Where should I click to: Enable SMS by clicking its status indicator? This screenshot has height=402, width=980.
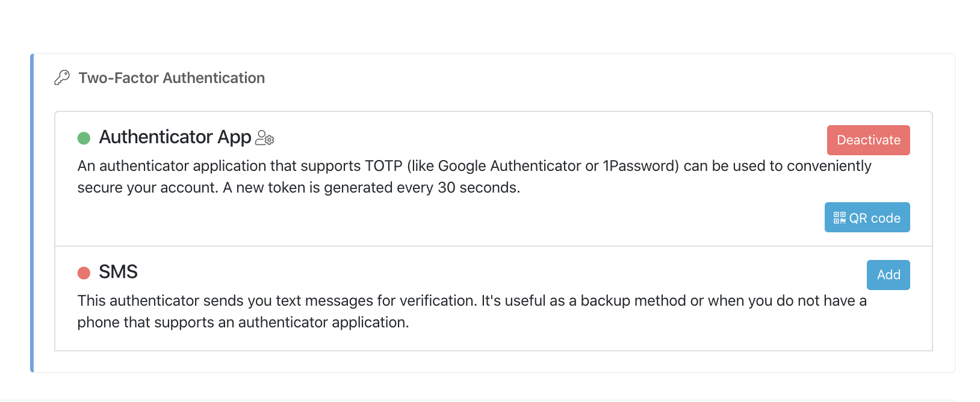[84, 273]
